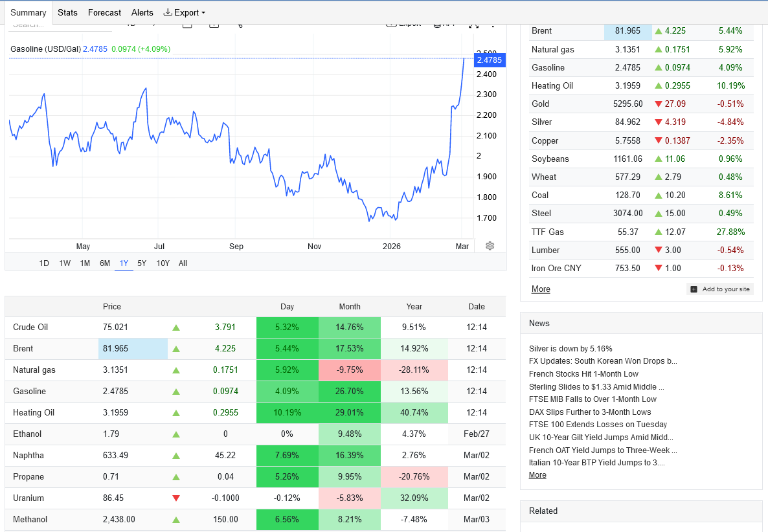Open the chart settings gear
The image size is (768, 532).
(490, 246)
